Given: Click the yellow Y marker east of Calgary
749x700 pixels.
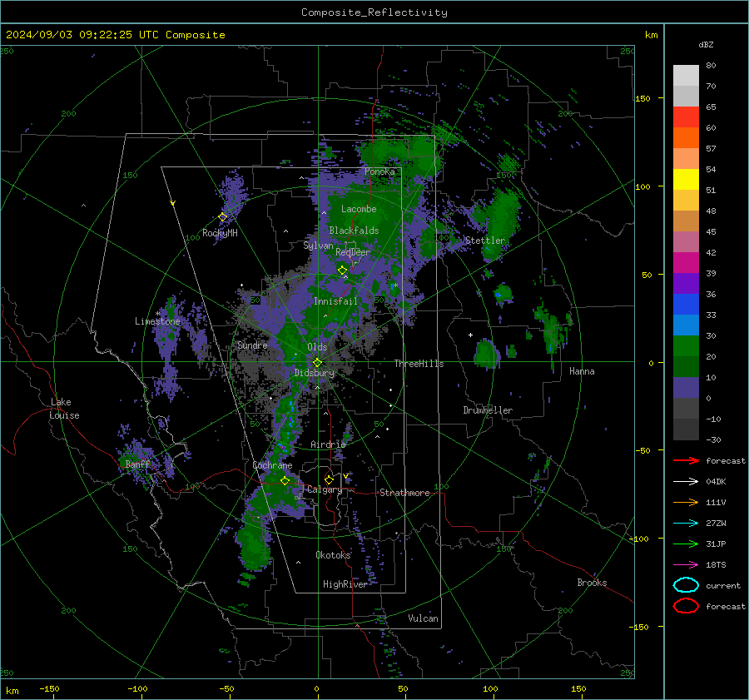Looking at the screenshot, I should click(x=346, y=476).
